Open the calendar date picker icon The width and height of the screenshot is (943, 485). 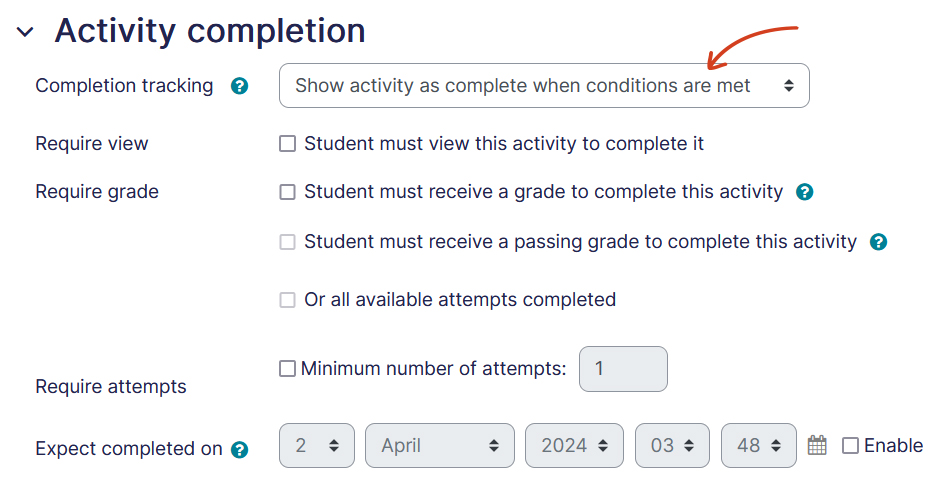pyautogui.click(x=817, y=446)
